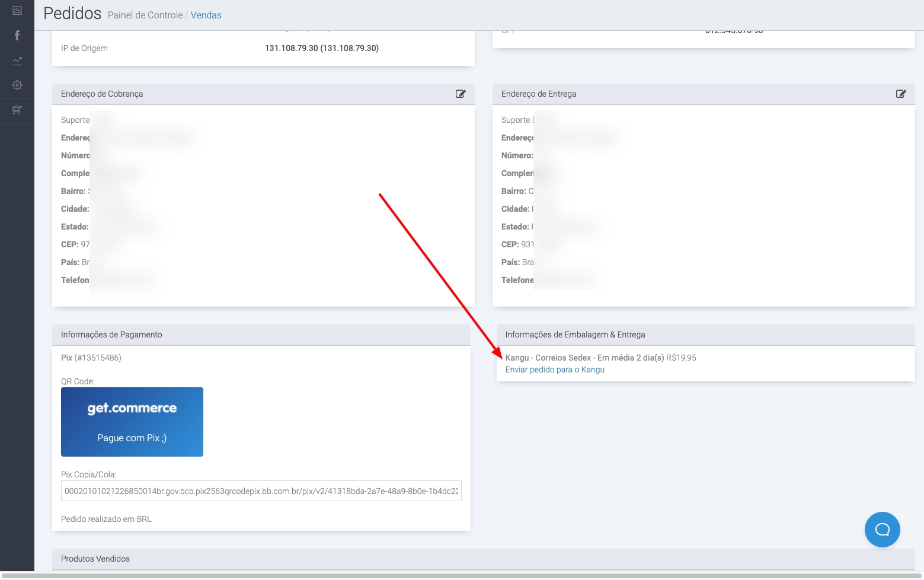This screenshot has height=580, width=924.
Task: Click the Produtos Vendidos panel header
Action: (95, 559)
